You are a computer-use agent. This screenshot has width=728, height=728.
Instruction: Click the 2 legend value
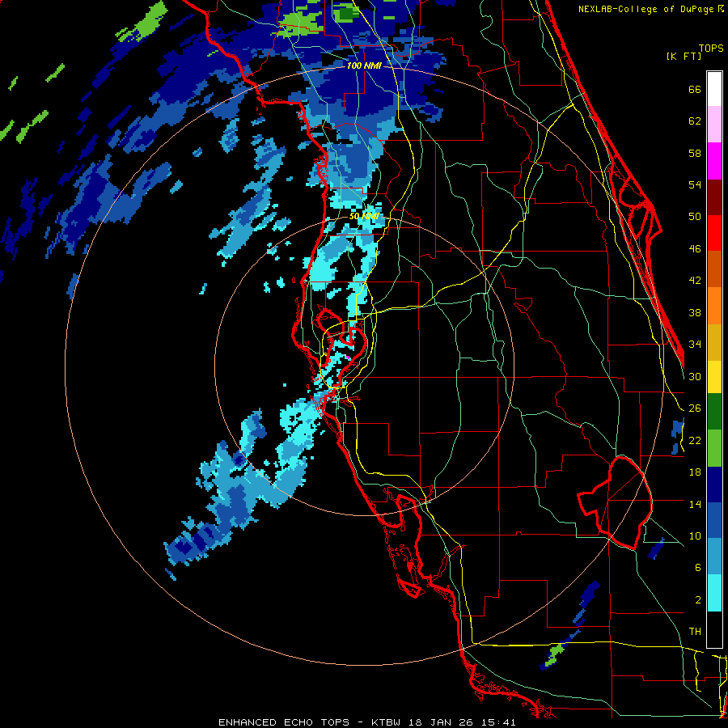[x=698, y=600]
